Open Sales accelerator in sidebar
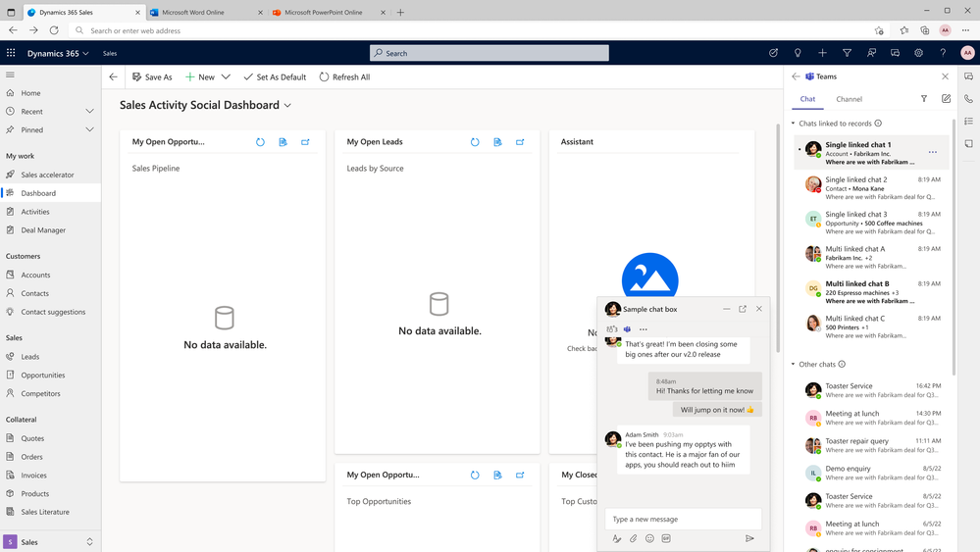Image resolution: width=980 pixels, height=552 pixels. (x=47, y=175)
